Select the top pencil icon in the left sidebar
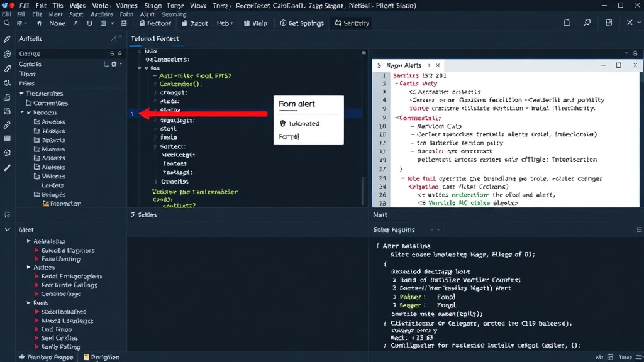The width and height of the screenshot is (644, 362). [7, 39]
